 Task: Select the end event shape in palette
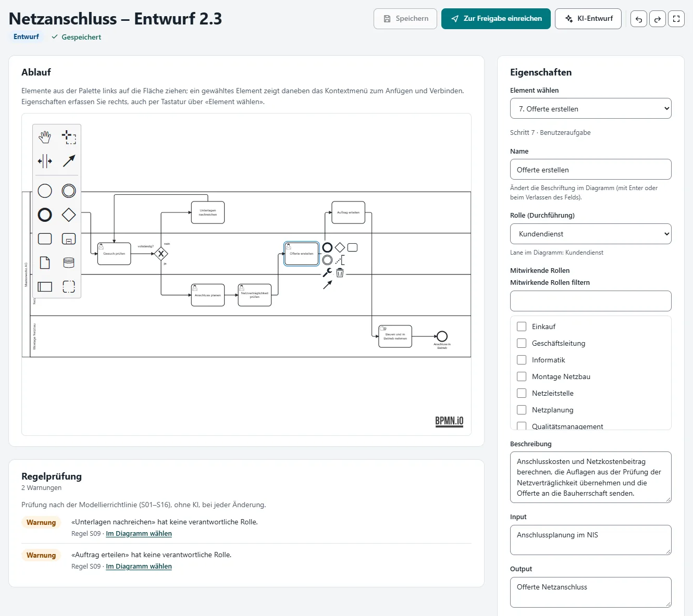(x=45, y=215)
